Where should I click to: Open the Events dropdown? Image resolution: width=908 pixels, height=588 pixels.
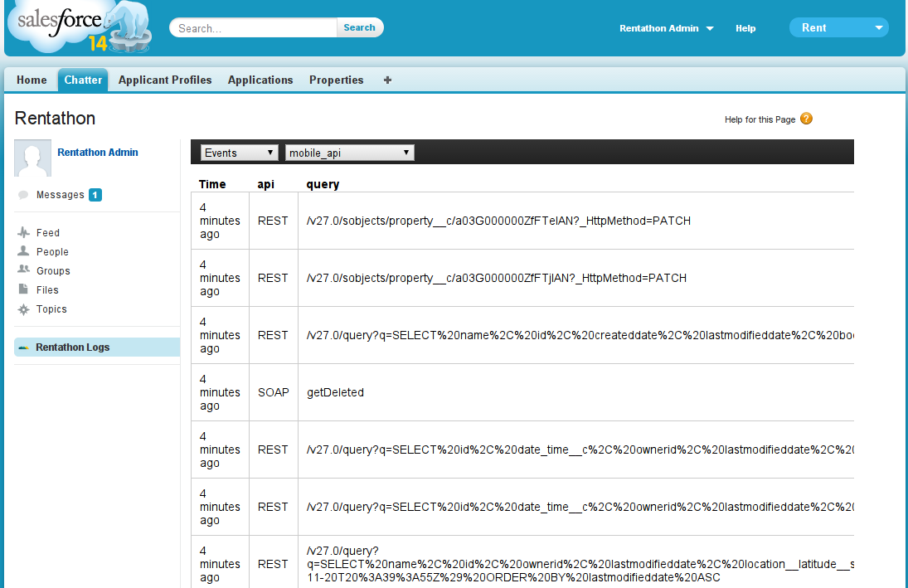tap(239, 153)
